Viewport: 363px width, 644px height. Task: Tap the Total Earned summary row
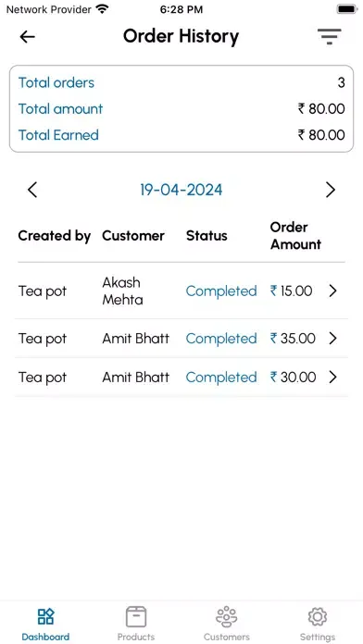pos(181,135)
